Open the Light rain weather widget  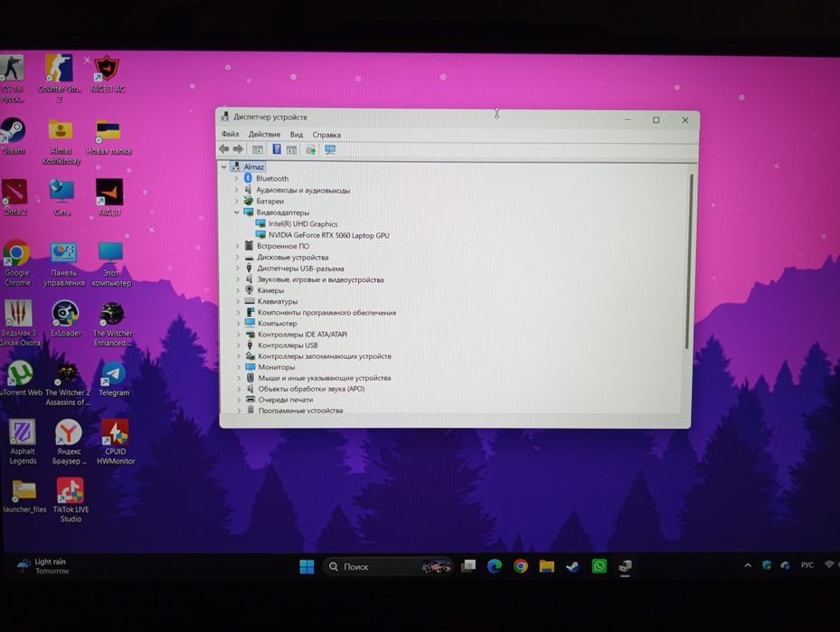coord(42,566)
